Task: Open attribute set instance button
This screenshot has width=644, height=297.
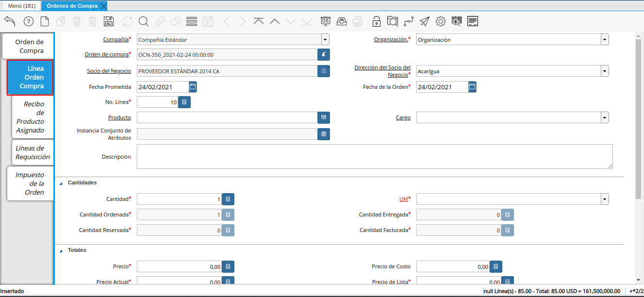Action: coord(324,133)
